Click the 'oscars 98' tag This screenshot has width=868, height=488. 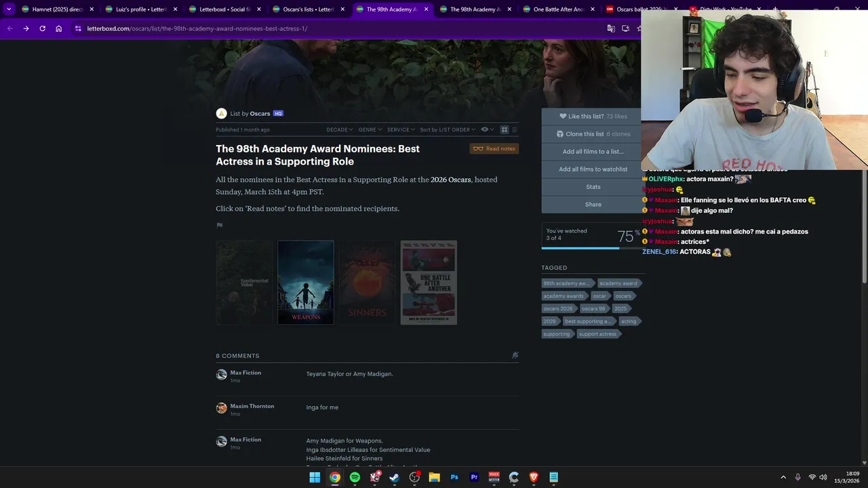pos(593,308)
